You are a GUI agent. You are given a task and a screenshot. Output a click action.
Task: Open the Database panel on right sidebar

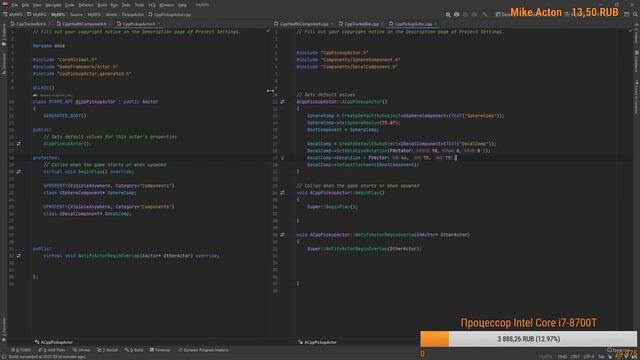636,60
